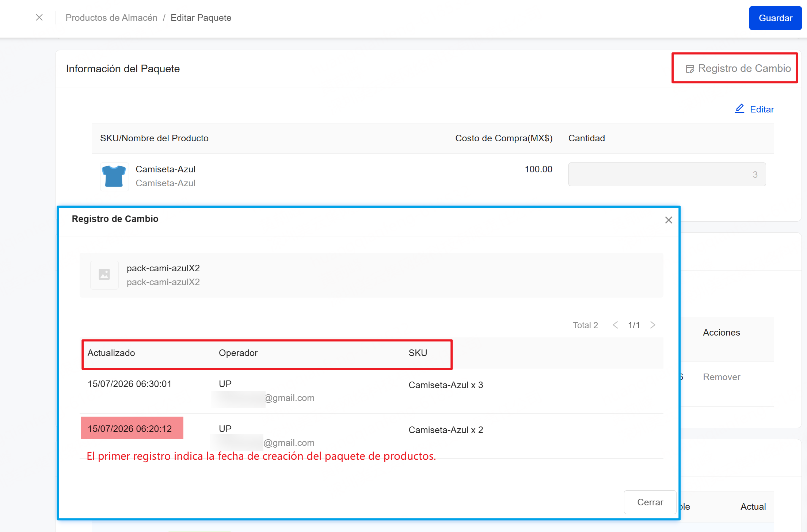Go to next page of change log

pos(653,325)
